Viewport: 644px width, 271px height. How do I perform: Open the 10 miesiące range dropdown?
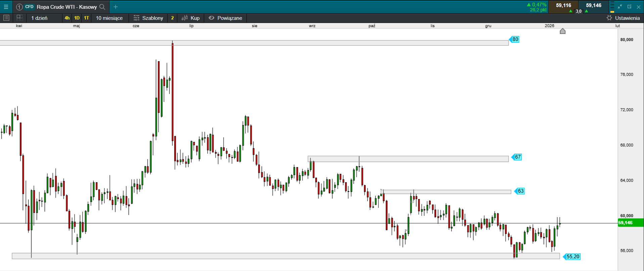pyautogui.click(x=109, y=18)
